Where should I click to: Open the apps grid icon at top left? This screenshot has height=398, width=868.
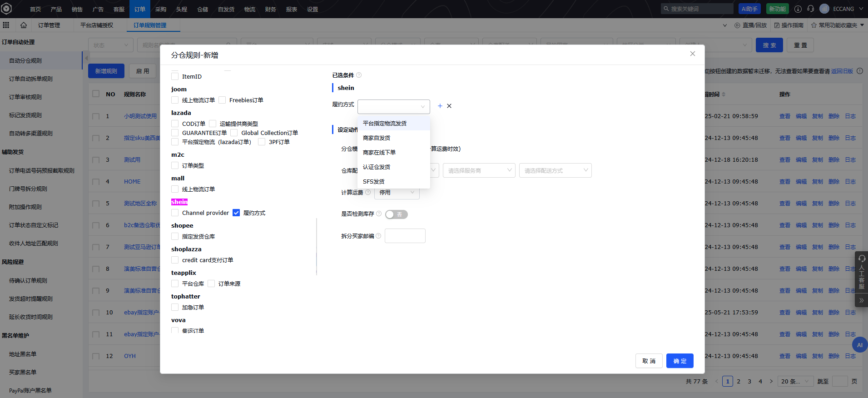(6, 25)
